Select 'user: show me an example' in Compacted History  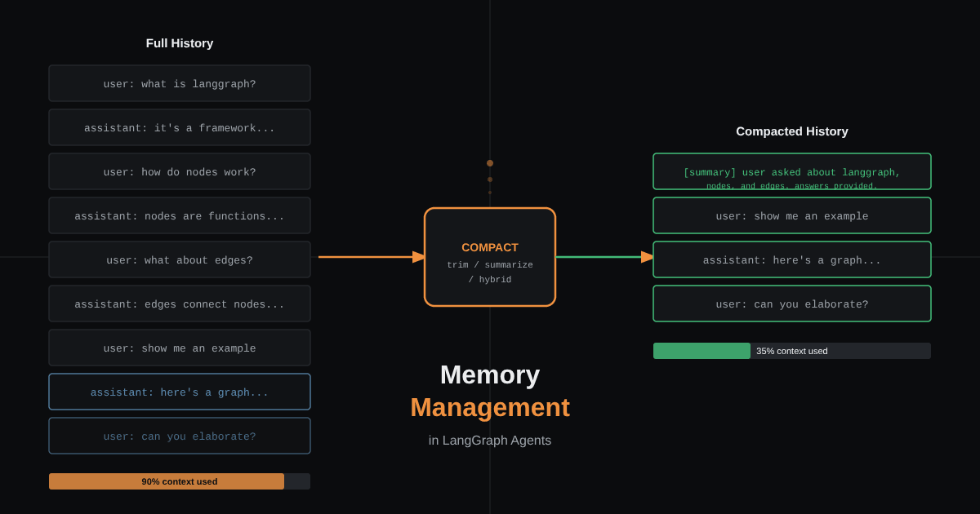pos(792,215)
